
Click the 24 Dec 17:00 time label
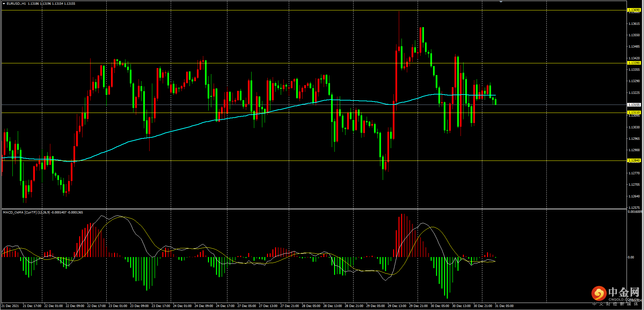(225, 306)
